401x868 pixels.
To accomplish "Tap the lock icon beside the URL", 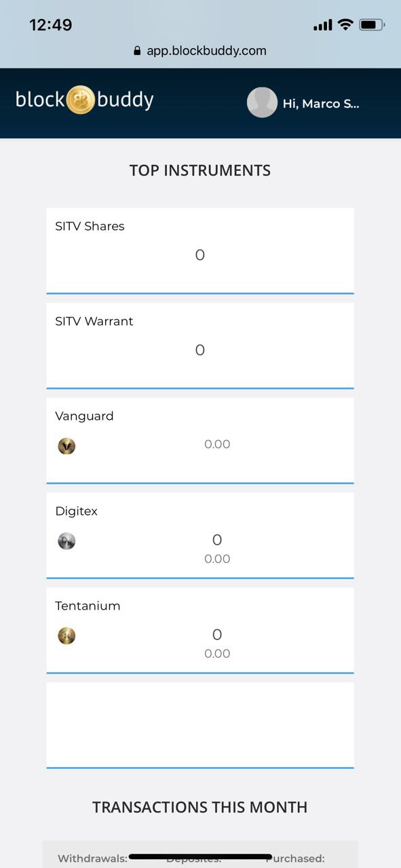I will click(138, 50).
